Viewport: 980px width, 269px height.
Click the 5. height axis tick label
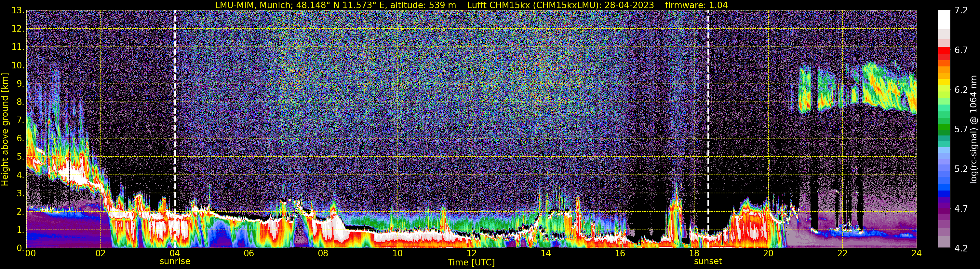20,157
